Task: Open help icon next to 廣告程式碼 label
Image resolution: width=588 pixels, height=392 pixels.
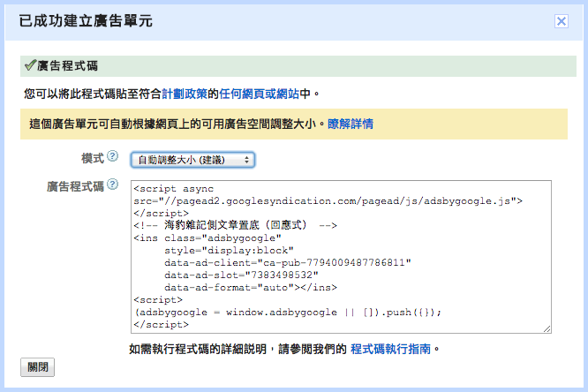Action: click(x=112, y=185)
